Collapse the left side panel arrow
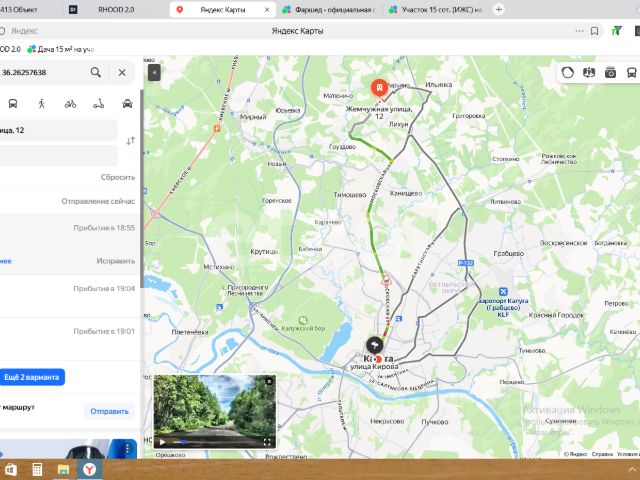Image resolution: width=640 pixels, height=480 pixels. 154,73
